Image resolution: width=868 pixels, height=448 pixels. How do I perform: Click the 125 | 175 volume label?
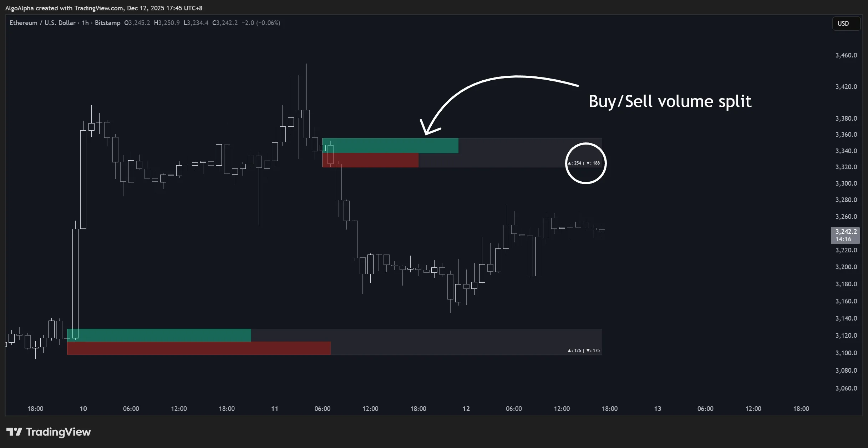pos(584,351)
